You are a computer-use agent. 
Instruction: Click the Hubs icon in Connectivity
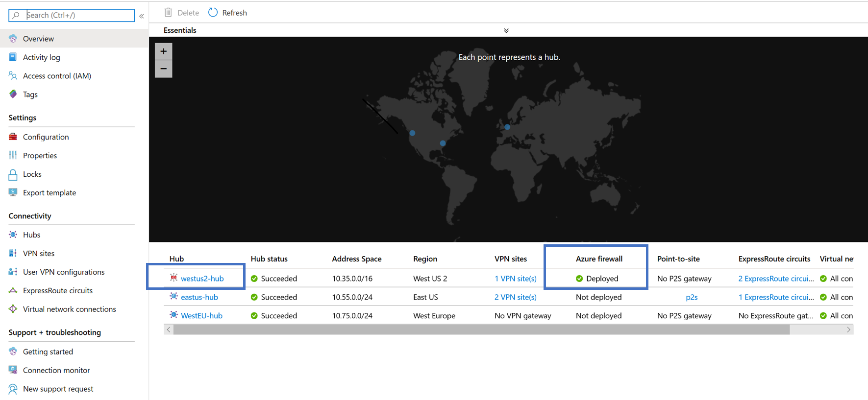pos(13,235)
